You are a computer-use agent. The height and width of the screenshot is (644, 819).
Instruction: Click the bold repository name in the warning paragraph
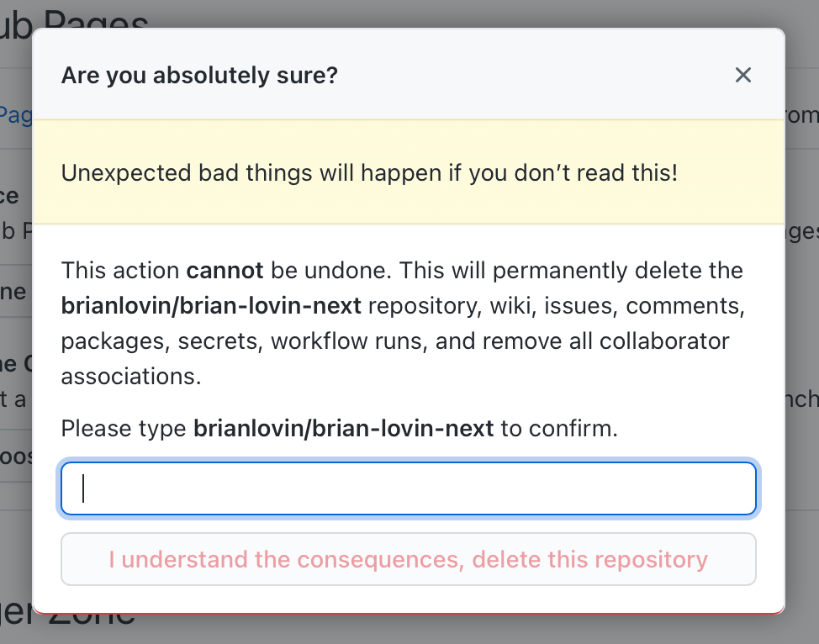pyautogui.click(x=211, y=306)
